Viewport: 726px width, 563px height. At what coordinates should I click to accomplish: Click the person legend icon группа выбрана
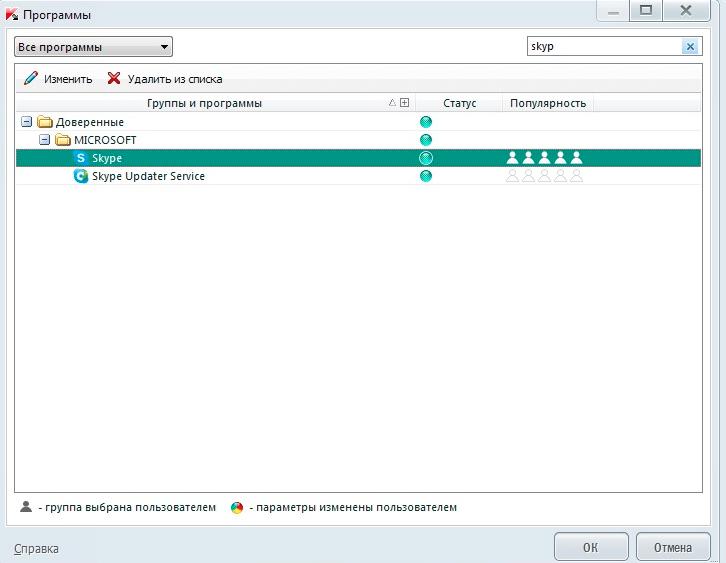pyautogui.click(x=26, y=507)
